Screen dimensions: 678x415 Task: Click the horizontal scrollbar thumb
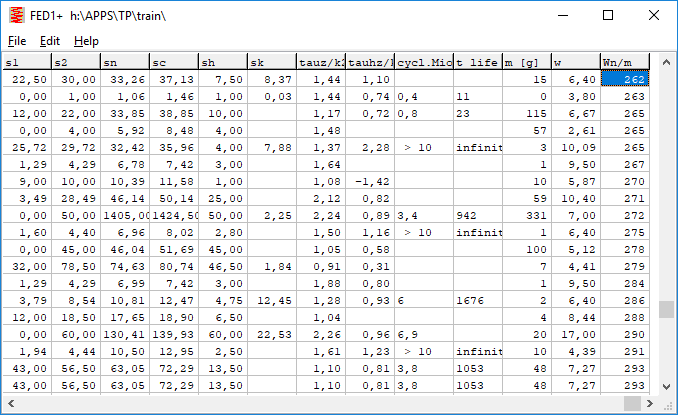coord(632,403)
